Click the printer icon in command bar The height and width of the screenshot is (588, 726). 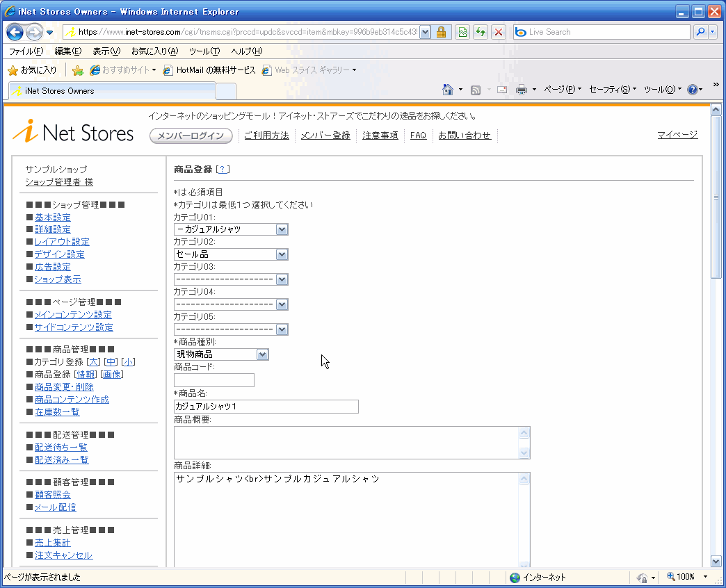521,90
